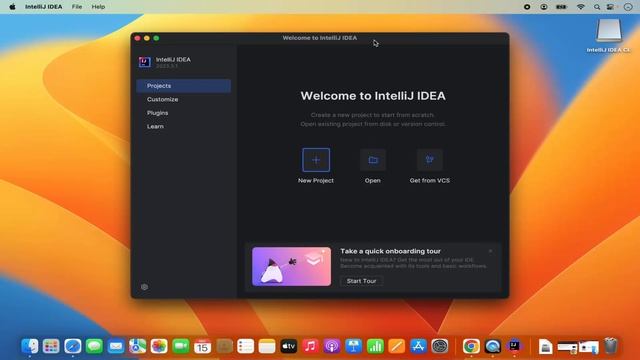Open Notes in the Dock
The height and width of the screenshot is (360, 640).
(267, 346)
